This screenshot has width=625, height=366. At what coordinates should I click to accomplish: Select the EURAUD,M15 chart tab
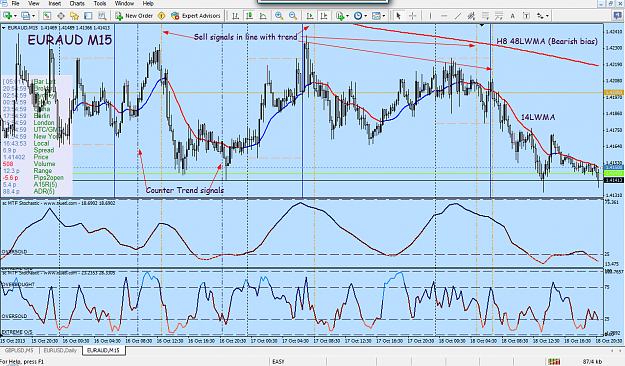103,350
